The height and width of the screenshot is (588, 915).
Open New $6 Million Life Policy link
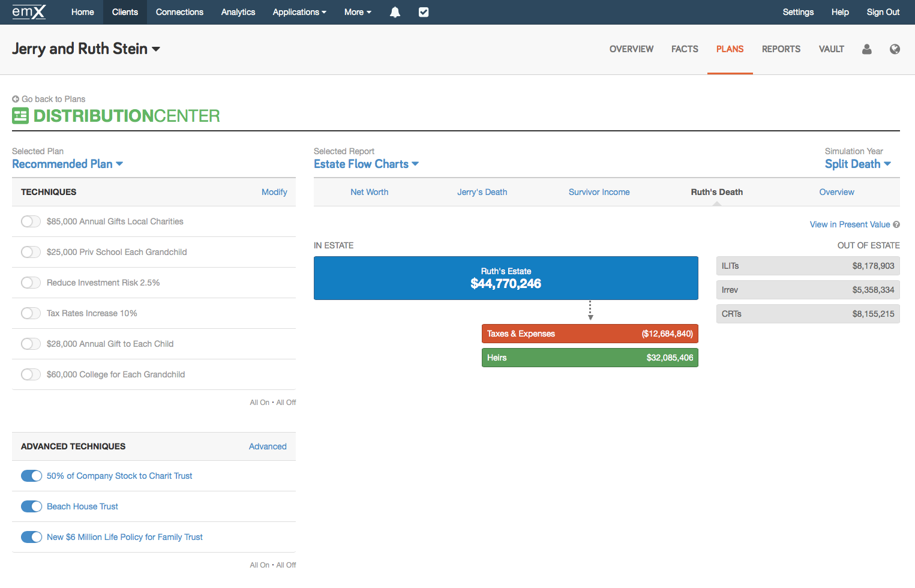coord(125,537)
